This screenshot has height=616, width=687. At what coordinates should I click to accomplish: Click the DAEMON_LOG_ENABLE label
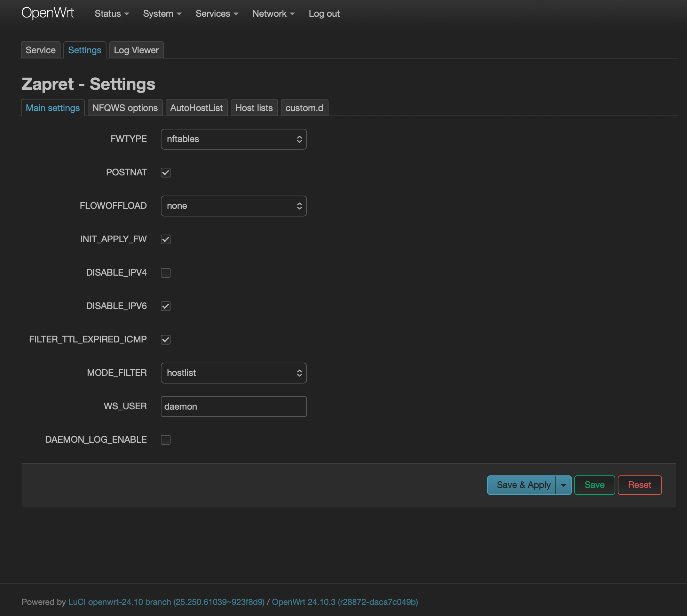96,440
